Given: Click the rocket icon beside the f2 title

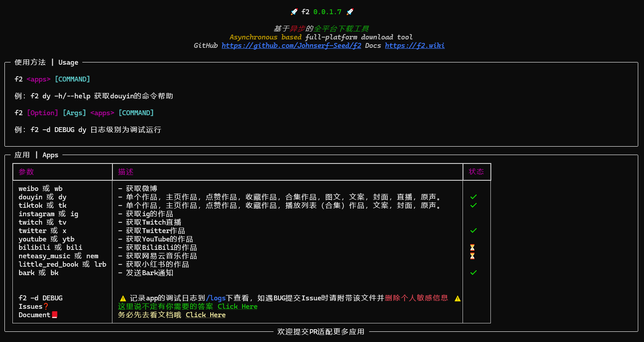Looking at the screenshot, I should pos(293,12).
